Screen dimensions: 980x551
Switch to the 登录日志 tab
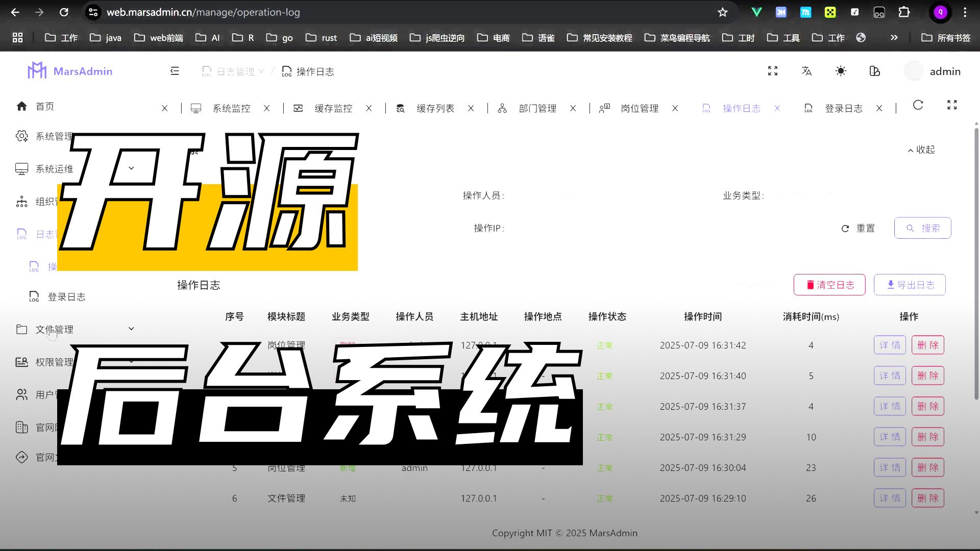[x=843, y=108]
